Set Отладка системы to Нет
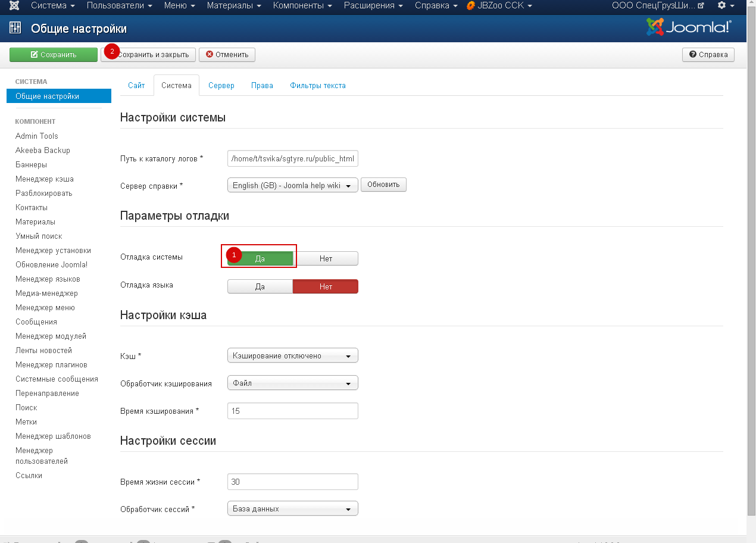The image size is (756, 543). coord(326,258)
